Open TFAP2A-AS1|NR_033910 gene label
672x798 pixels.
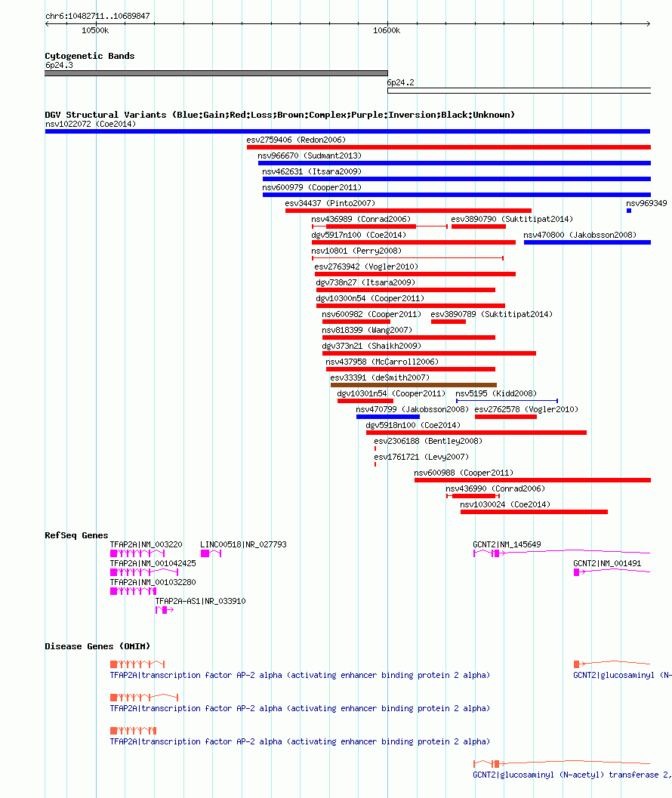[x=201, y=601]
